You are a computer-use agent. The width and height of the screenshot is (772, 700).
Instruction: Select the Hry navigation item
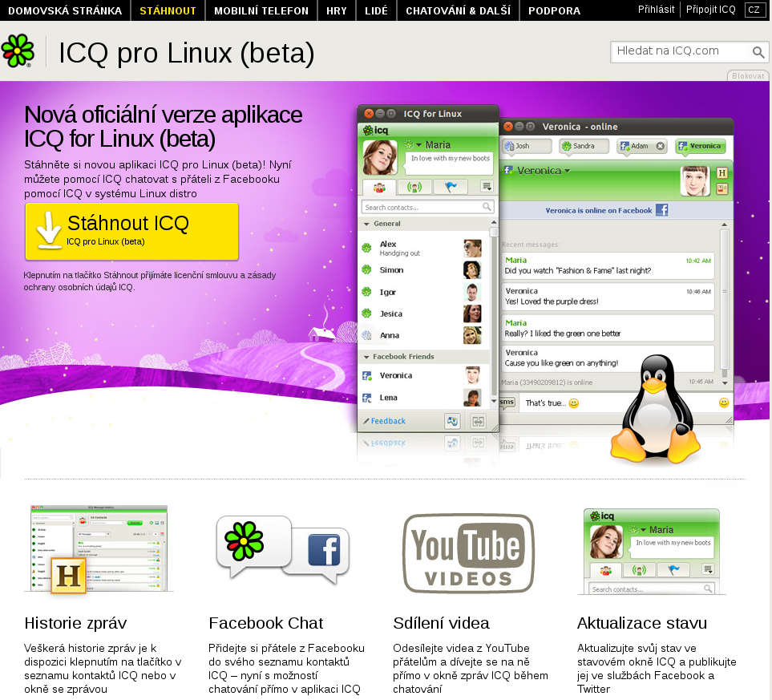point(337,11)
